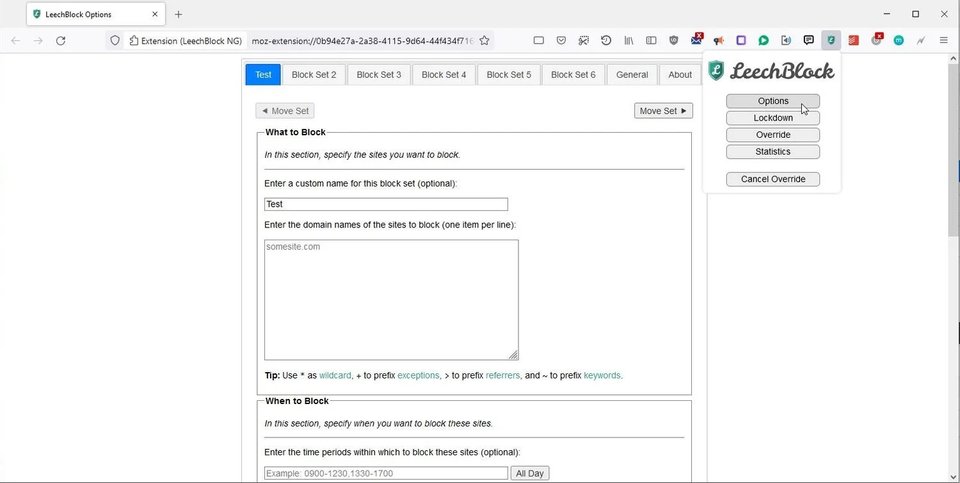Viewport: 960px width, 483px height.
Task: Click the blank rectangle container icon in toolbar
Action: pyautogui.click(x=539, y=40)
